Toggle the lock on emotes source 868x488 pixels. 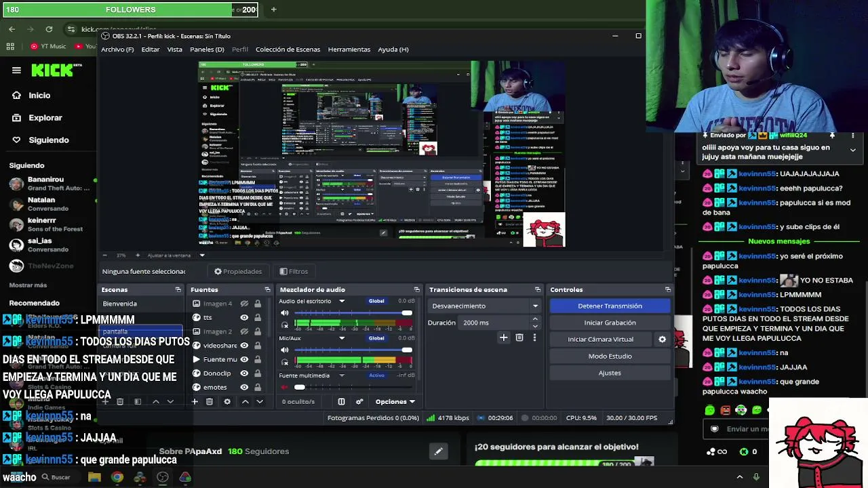258,387
